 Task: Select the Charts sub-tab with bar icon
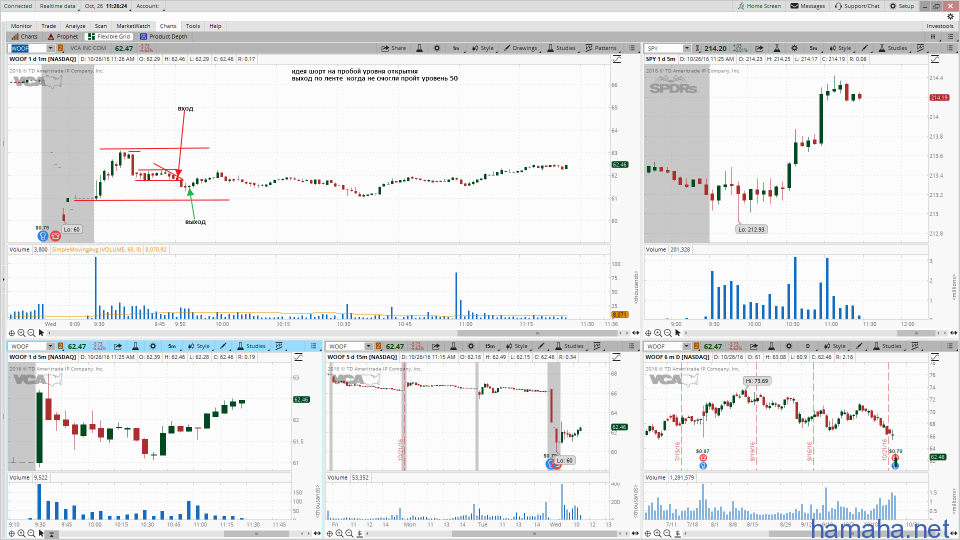[24, 36]
